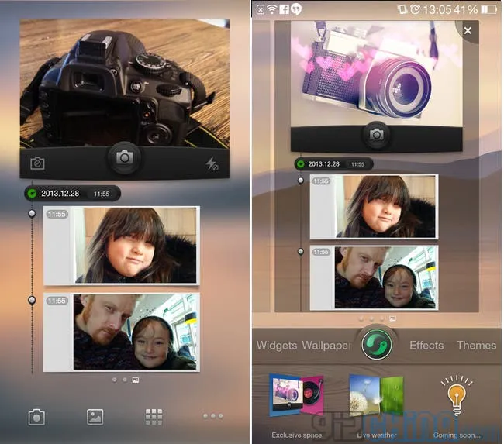The height and width of the screenshot is (444, 504).
Task: Open the man and child photo on left
Action: click(x=122, y=332)
